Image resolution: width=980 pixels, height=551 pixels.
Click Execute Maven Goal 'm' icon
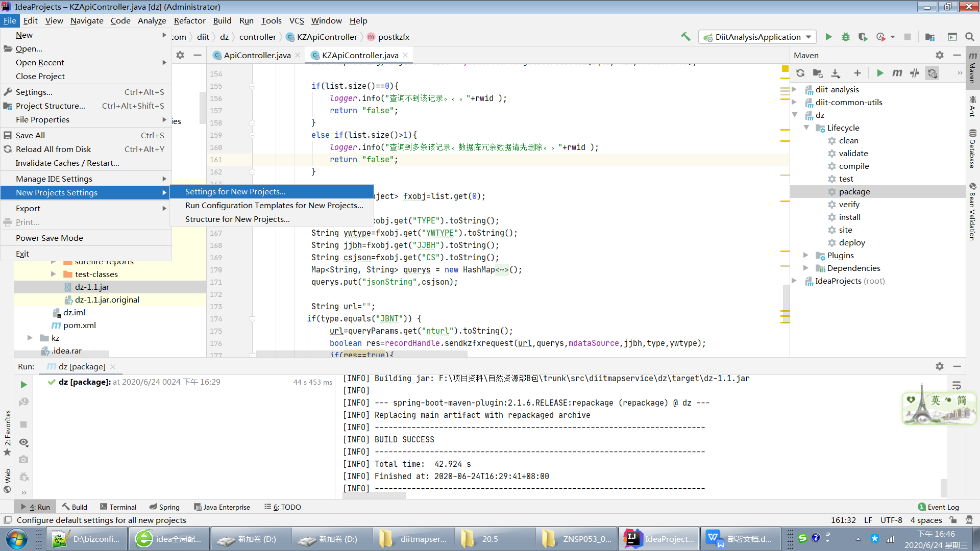897,73
